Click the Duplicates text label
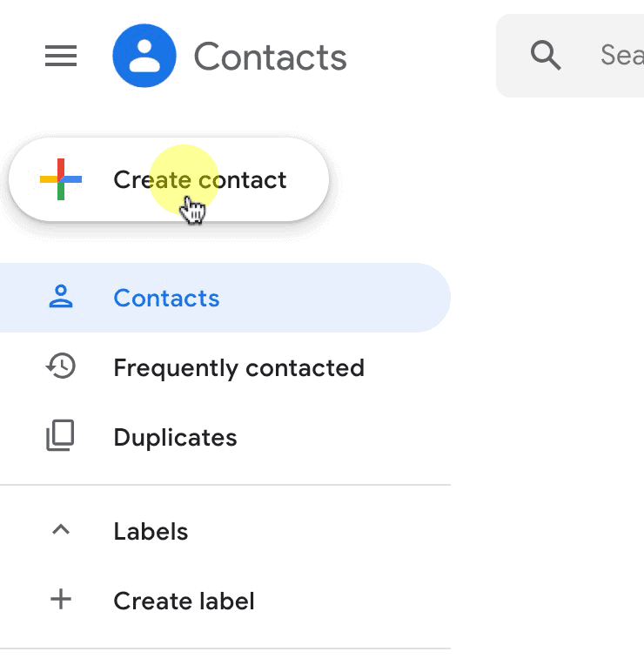This screenshot has width=644, height=672. (x=175, y=438)
